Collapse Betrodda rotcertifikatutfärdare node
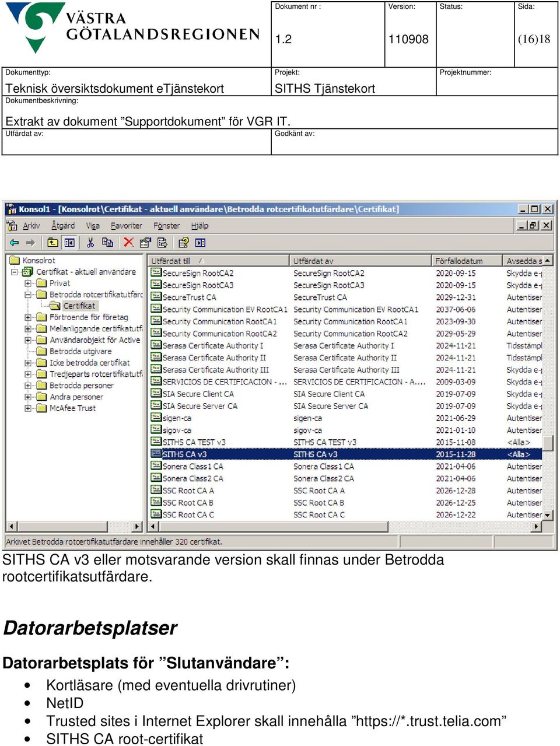 [28, 295]
